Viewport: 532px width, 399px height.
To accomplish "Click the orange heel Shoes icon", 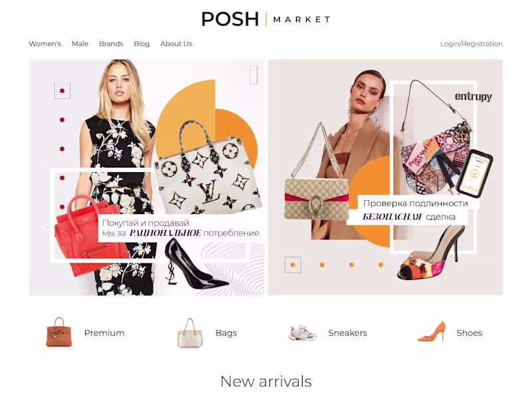I will coord(431,331).
